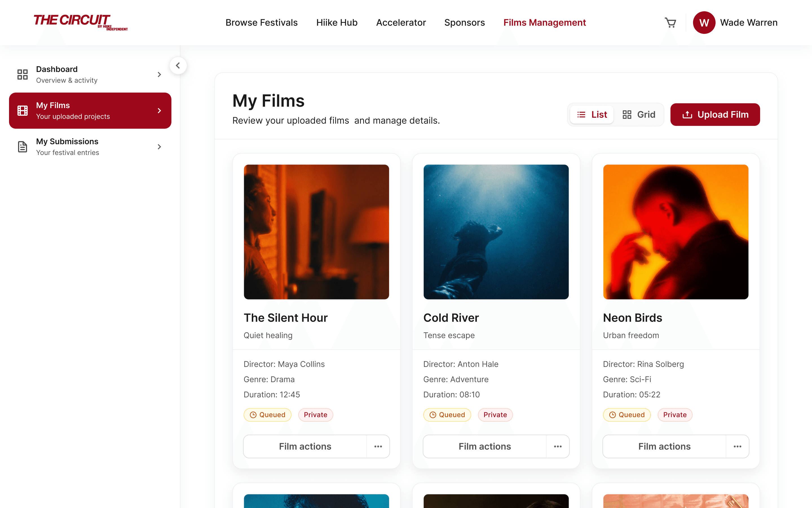Click the Dashboard grid icon
The image size is (812, 508).
(x=23, y=74)
